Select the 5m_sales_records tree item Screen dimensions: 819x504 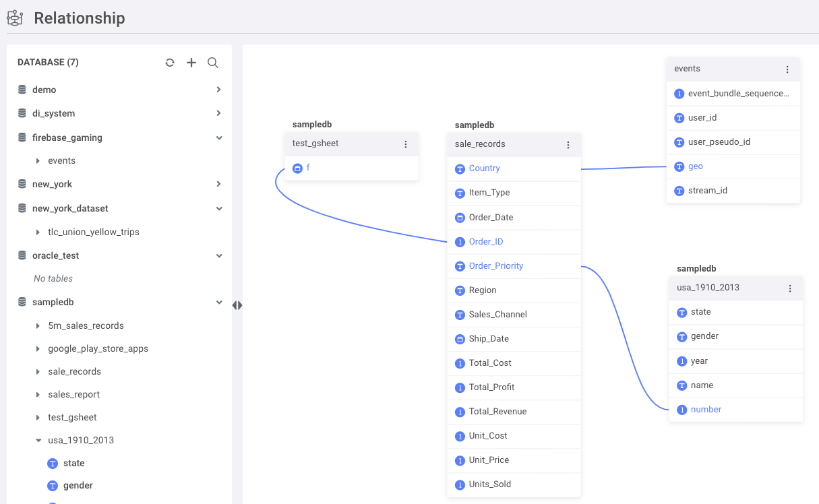[x=86, y=325]
